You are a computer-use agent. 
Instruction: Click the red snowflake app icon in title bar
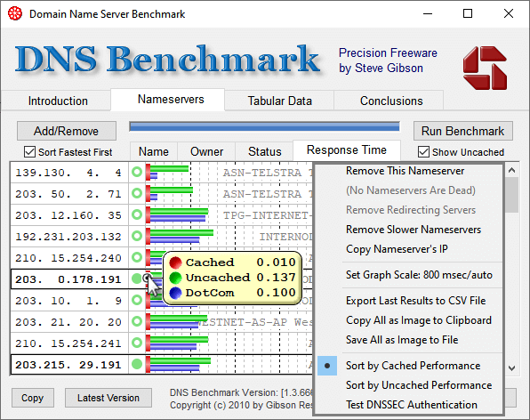point(15,14)
